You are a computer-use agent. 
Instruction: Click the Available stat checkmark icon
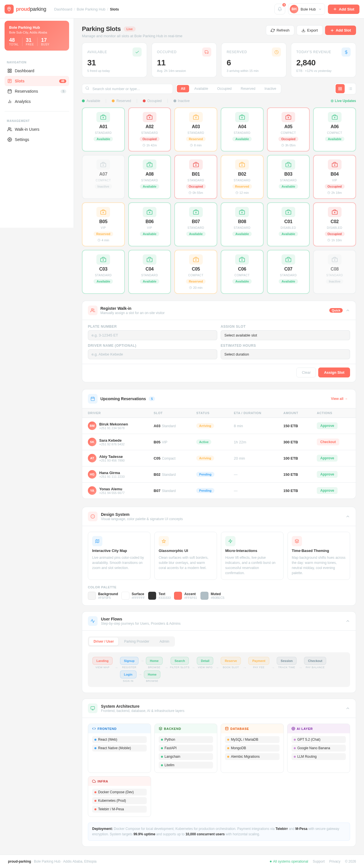click(137, 52)
